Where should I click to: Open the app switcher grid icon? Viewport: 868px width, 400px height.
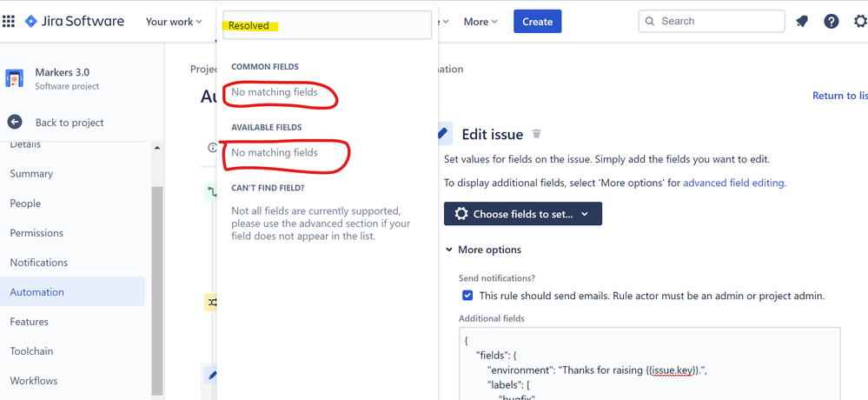pos(9,22)
